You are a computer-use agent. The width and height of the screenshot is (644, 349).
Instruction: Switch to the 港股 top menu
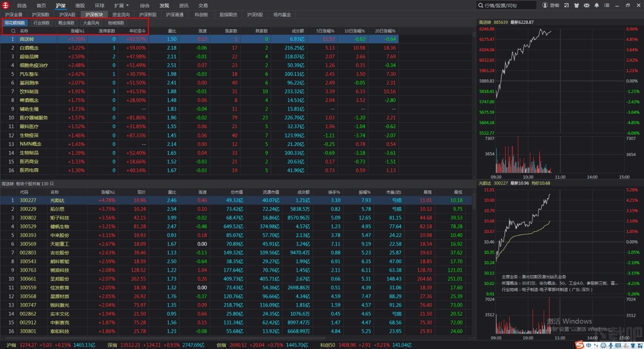pyautogui.click(x=80, y=6)
